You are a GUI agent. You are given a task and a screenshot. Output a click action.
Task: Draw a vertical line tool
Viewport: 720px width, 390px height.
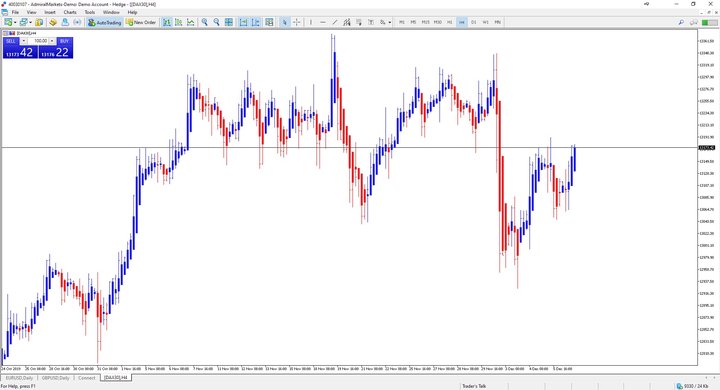pos(311,22)
